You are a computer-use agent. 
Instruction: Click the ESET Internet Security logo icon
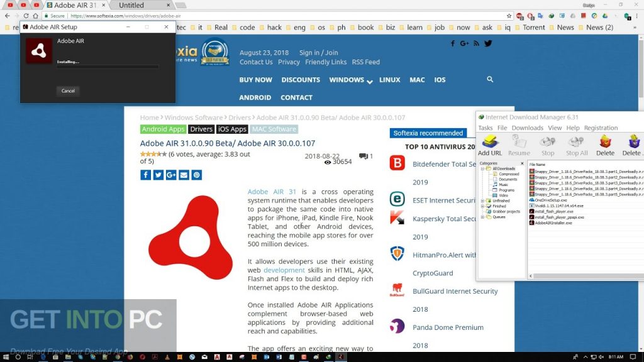397,199
